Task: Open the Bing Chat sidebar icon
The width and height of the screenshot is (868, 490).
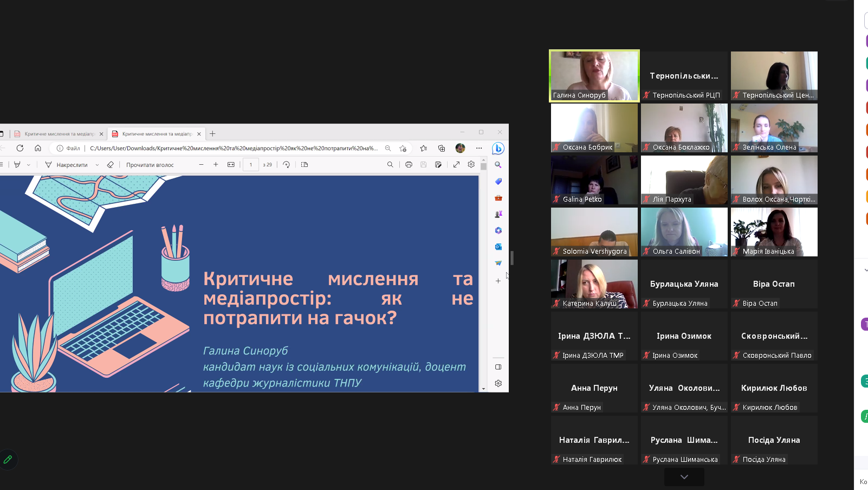Action: pos(498,148)
